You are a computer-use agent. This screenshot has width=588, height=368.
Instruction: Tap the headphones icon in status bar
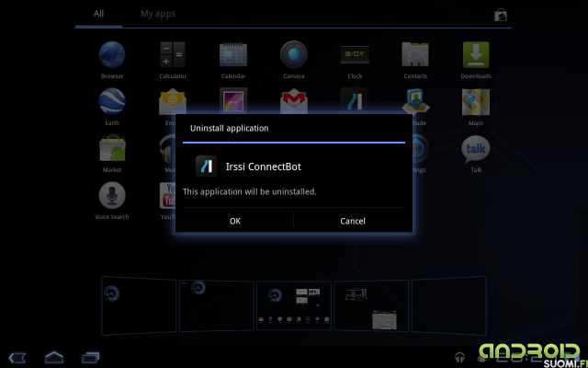coord(459,357)
